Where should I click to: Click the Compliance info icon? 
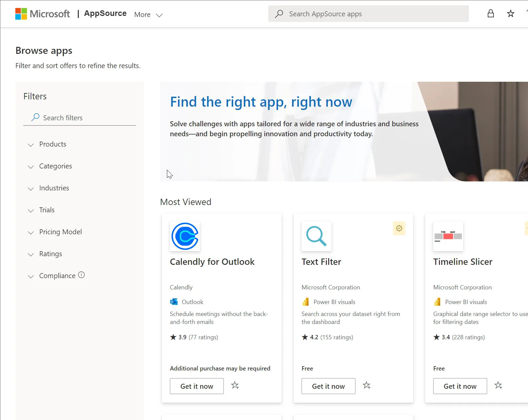click(x=81, y=275)
